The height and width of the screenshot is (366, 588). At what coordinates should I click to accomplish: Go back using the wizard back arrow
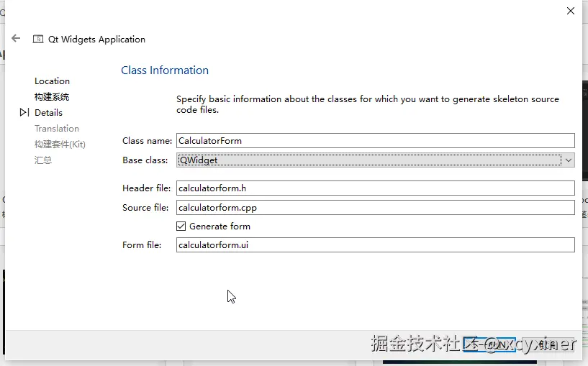(x=16, y=38)
